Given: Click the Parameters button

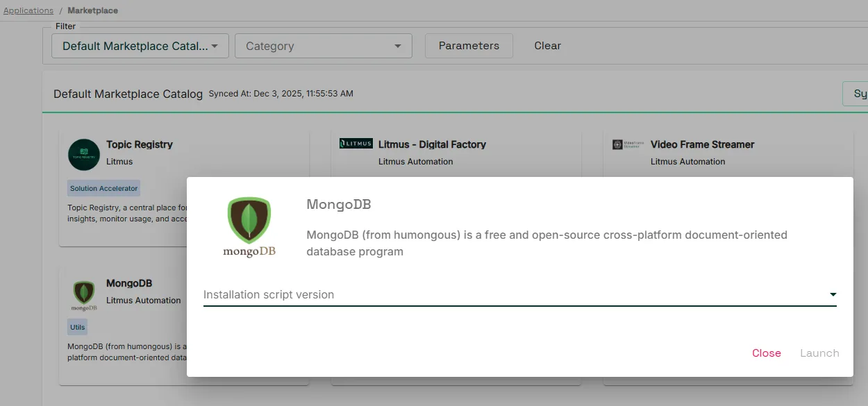Looking at the screenshot, I should (469, 46).
